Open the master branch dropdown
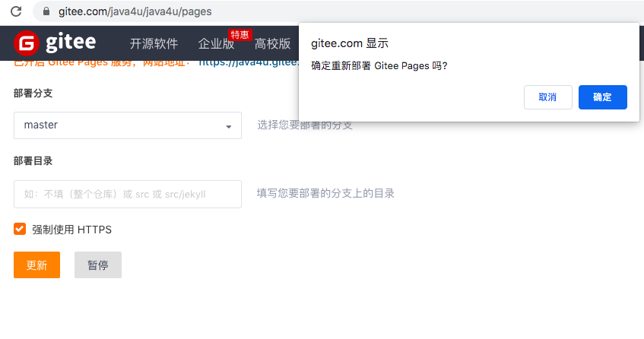Image resolution: width=644 pixels, height=339 pixels. pos(128,125)
